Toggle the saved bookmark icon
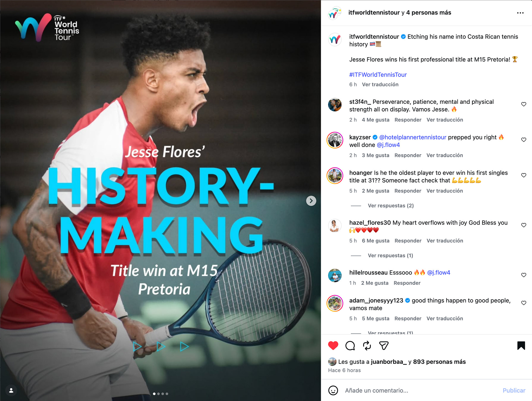532x401 pixels. point(521,346)
